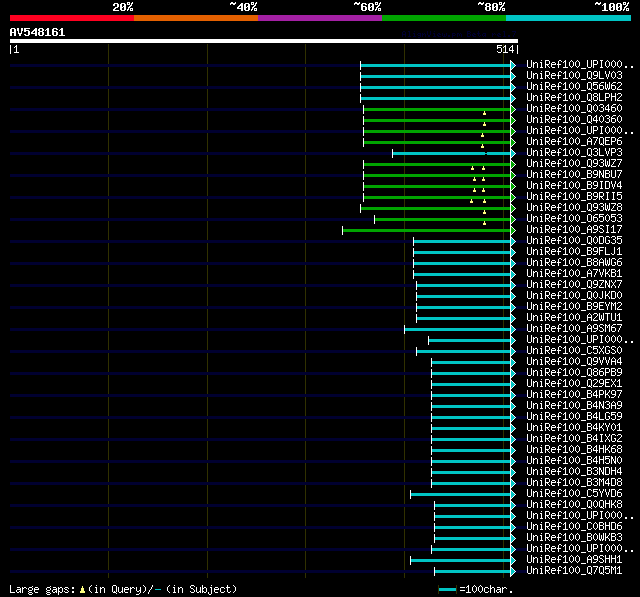Image resolution: width=640 pixels, height=597 pixels.
Task: Click the yellow gap marker on the UniRef100_A7QEP6 row
Action: (482, 146)
